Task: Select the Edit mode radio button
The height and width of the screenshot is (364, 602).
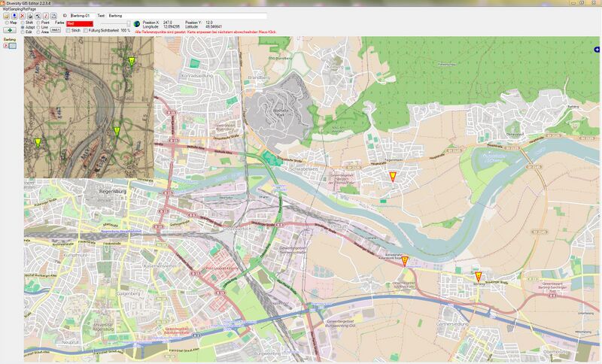Action: [x=23, y=32]
